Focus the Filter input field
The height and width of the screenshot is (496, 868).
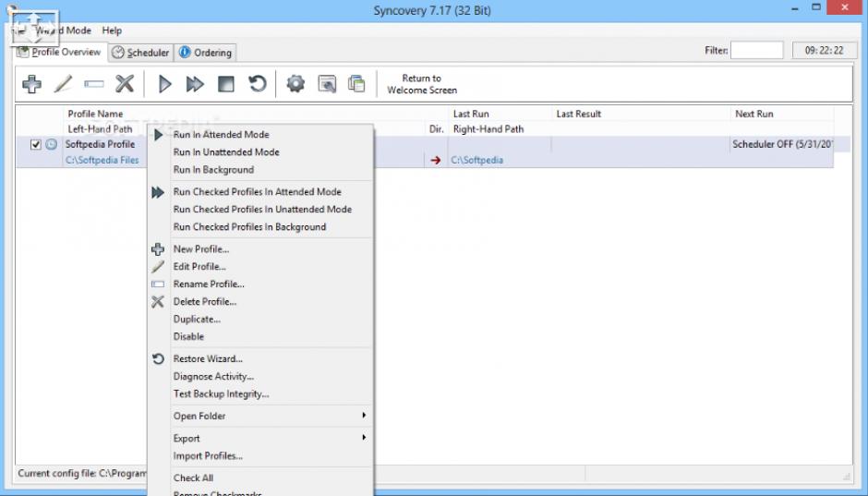(x=757, y=51)
